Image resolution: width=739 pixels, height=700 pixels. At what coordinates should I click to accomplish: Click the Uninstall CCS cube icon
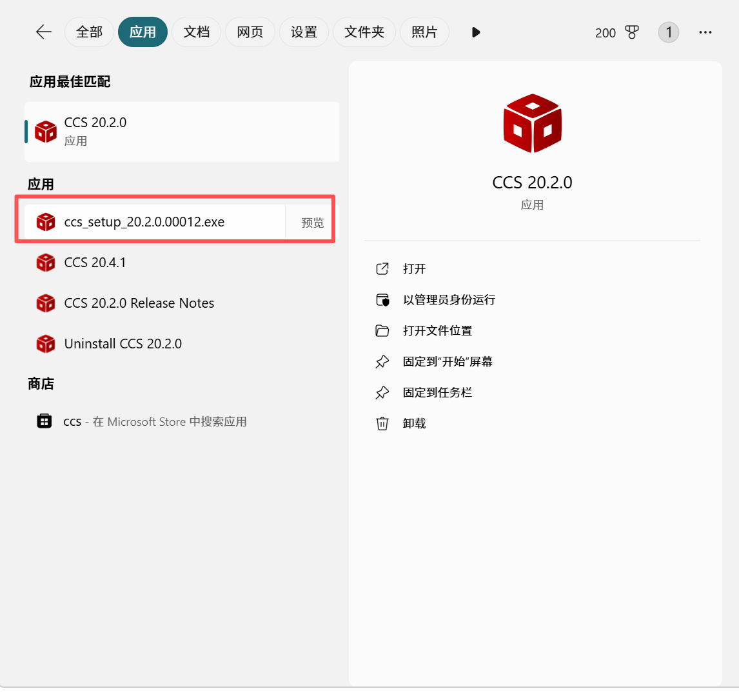point(46,344)
